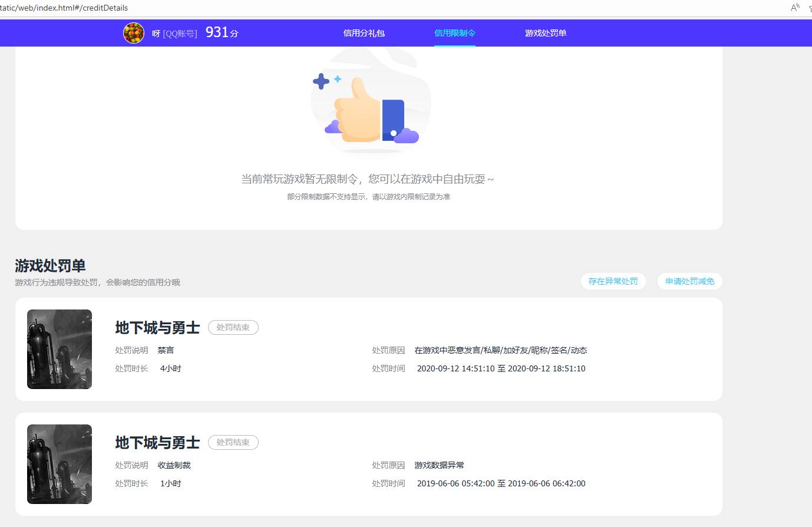Viewport: 812px width, 527px height.
Task: Click the 处罚结束 tag on the first penalty card
Action: [233, 327]
